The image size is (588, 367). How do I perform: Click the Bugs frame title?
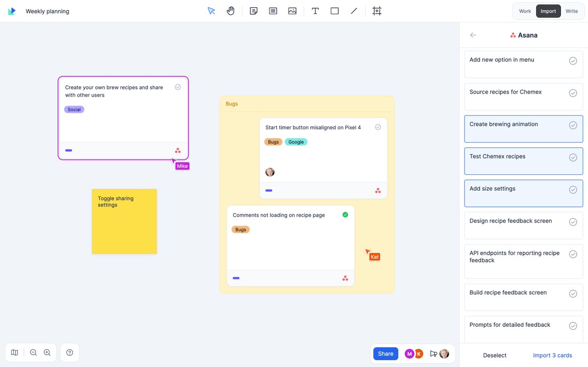tap(232, 104)
